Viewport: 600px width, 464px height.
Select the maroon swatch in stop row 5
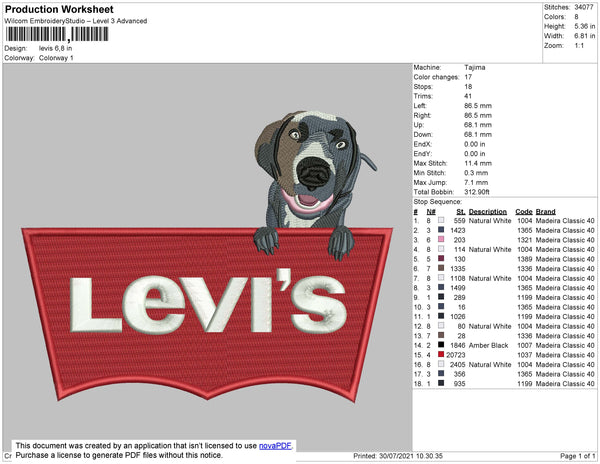[441, 259]
